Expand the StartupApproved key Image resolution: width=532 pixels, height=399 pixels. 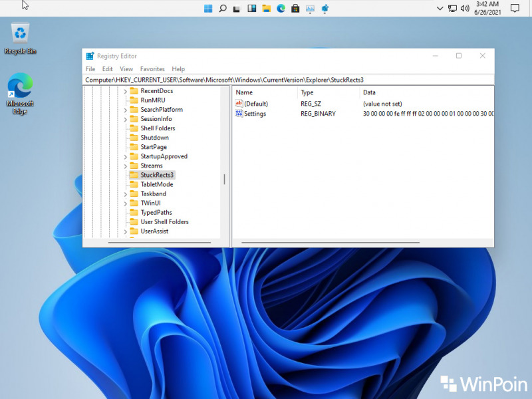tap(125, 157)
